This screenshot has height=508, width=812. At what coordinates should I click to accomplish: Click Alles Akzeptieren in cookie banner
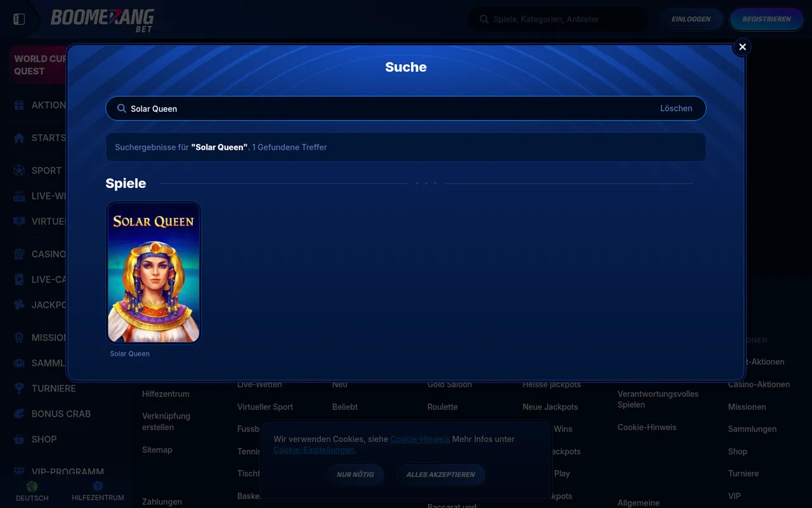[441, 474]
